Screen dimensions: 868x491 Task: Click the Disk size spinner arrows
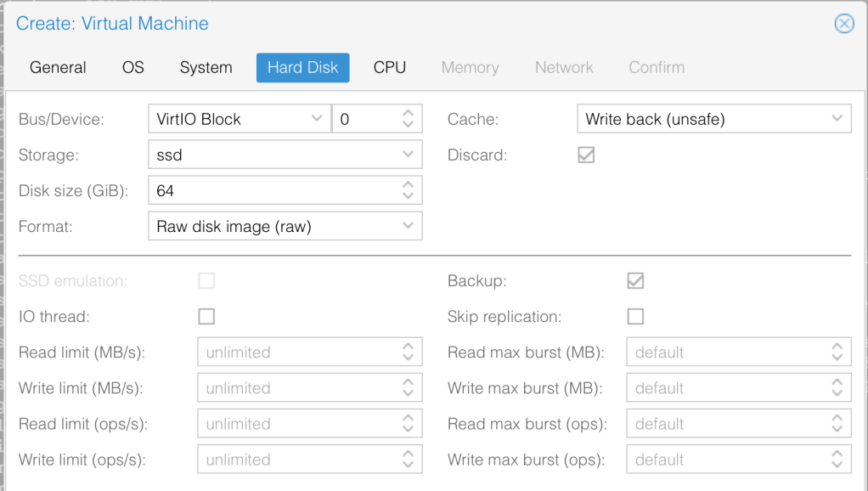(408, 191)
